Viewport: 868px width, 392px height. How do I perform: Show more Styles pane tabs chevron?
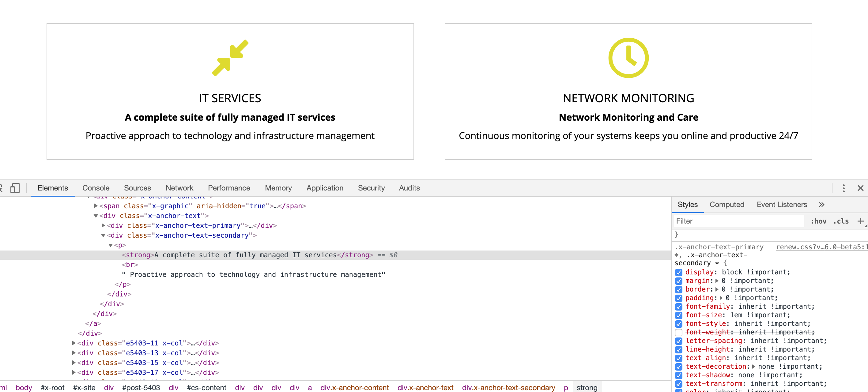[x=821, y=205]
